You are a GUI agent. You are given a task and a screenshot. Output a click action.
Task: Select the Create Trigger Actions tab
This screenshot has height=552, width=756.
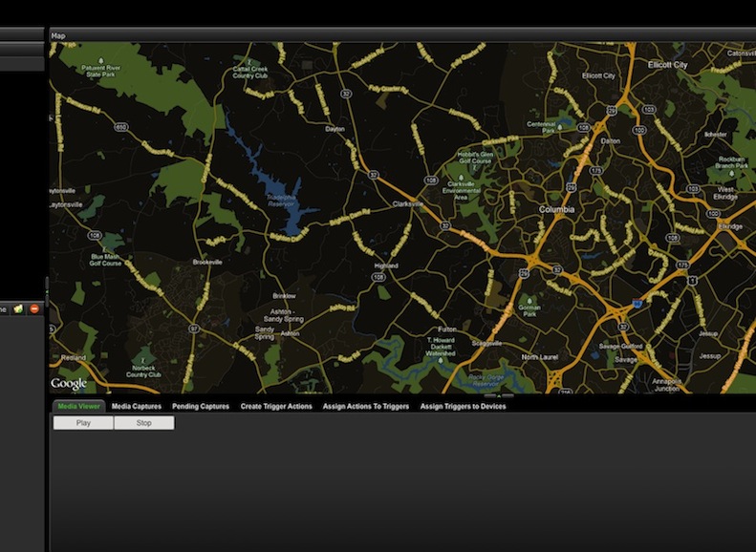click(x=276, y=407)
